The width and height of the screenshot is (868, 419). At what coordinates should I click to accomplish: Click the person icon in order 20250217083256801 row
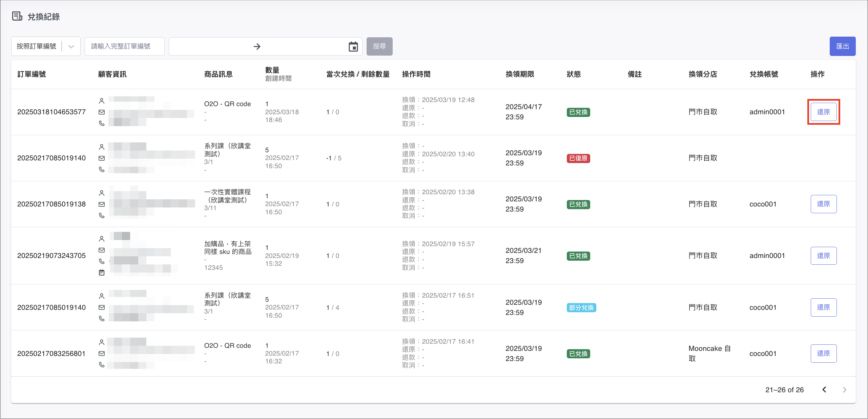click(x=102, y=342)
